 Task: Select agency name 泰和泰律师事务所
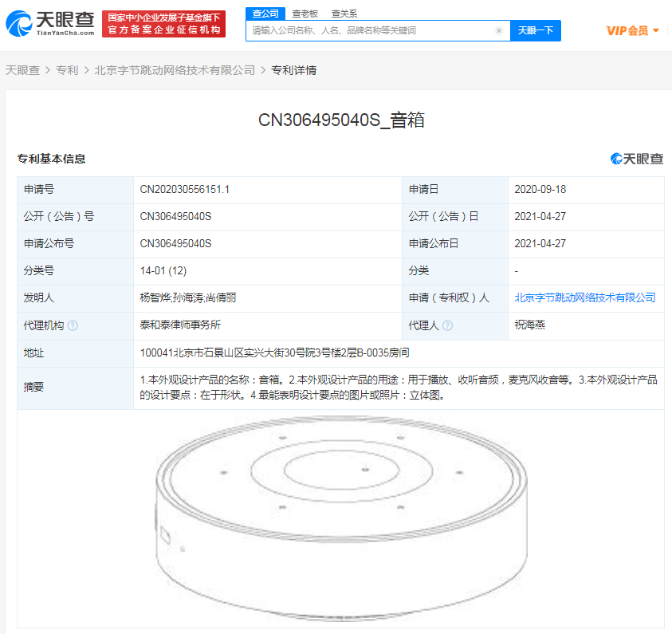click(180, 325)
